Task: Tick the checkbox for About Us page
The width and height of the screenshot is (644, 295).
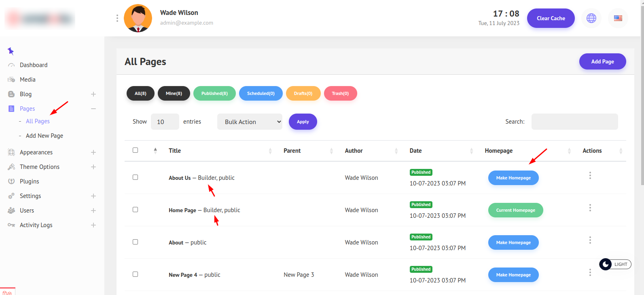Action: (x=136, y=177)
